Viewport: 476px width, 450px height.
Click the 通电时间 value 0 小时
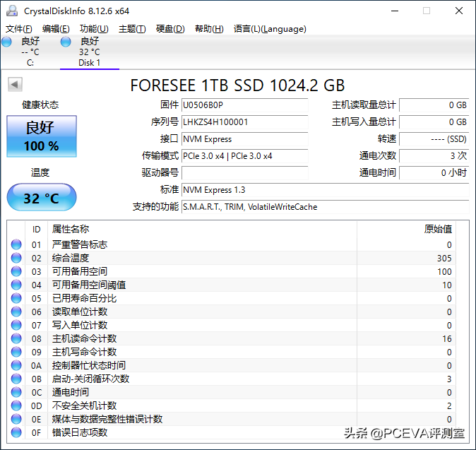pyautogui.click(x=434, y=173)
